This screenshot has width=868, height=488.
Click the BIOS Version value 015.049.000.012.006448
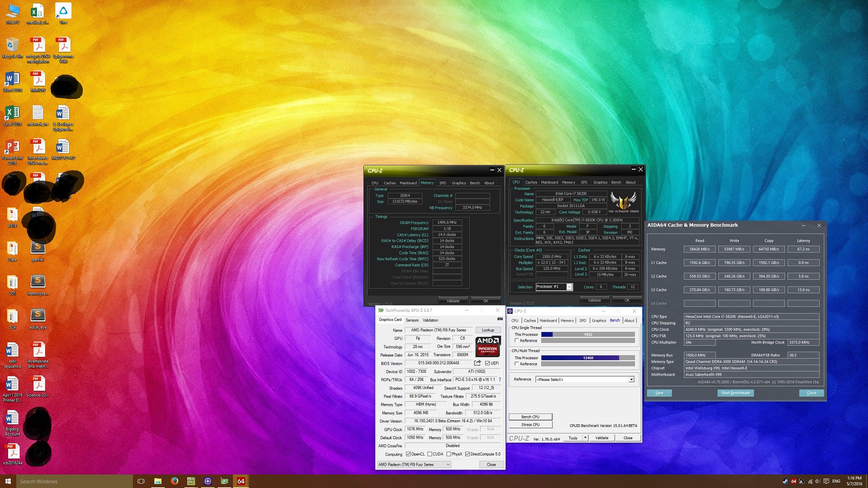(x=439, y=363)
